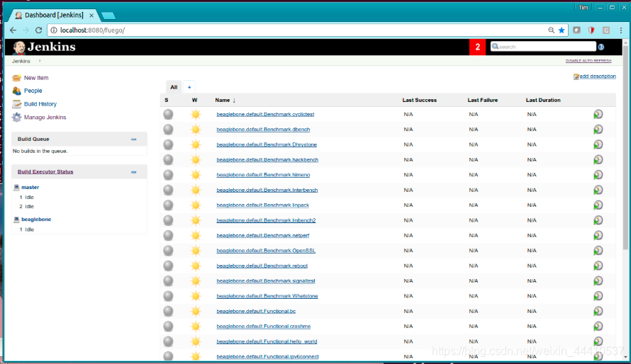Open the beaglebone node link
The width and height of the screenshot is (631, 364).
(x=36, y=220)
